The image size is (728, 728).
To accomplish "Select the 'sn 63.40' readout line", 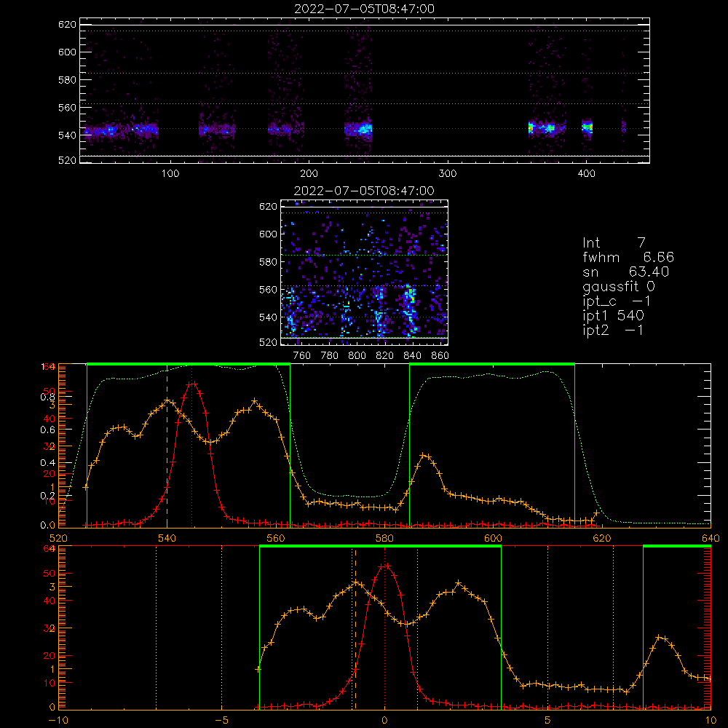I will pyautogui.click(x=626, y=272).
